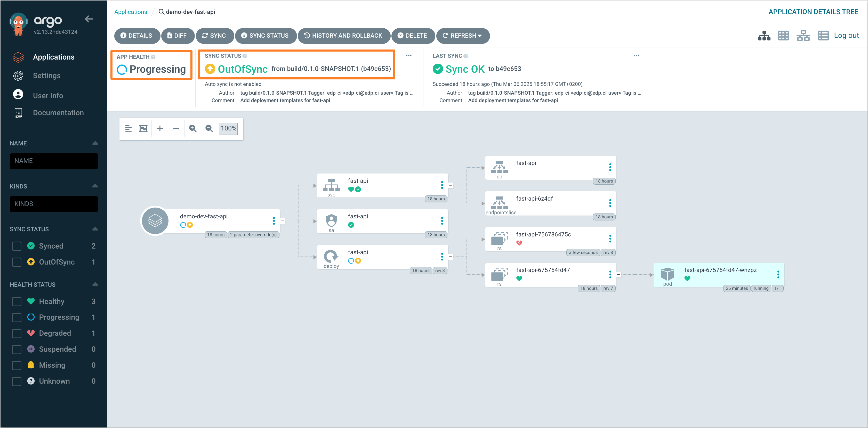This screenshot has width=868, height=428.
Task: Switch to the pods grid view icon
Action: (783, 36)
